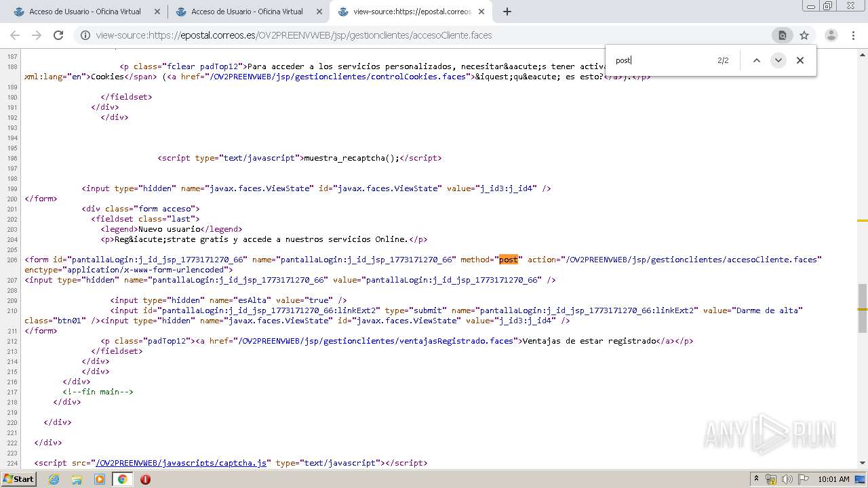Launch Internet Explorer from taskbar
The height and width of the screenshot is (488, 868).
(54, 479)
